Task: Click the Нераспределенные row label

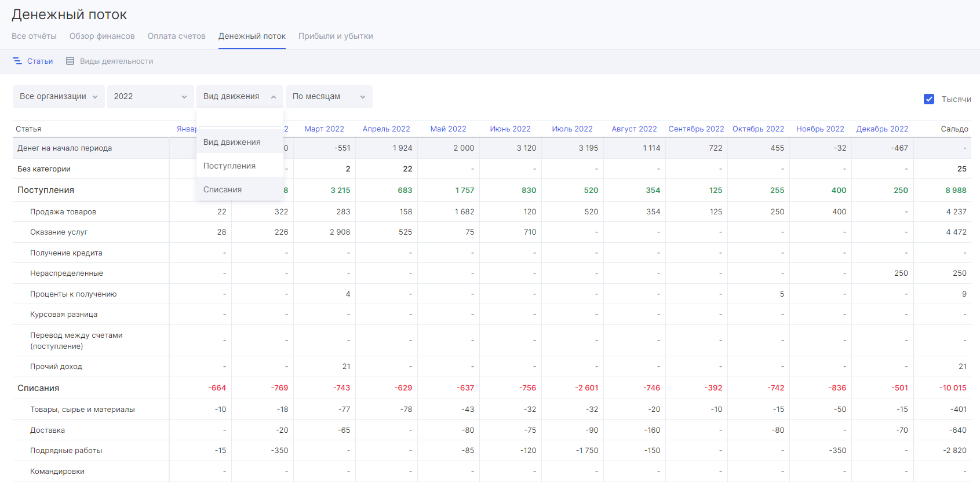Action: point(67,273)
